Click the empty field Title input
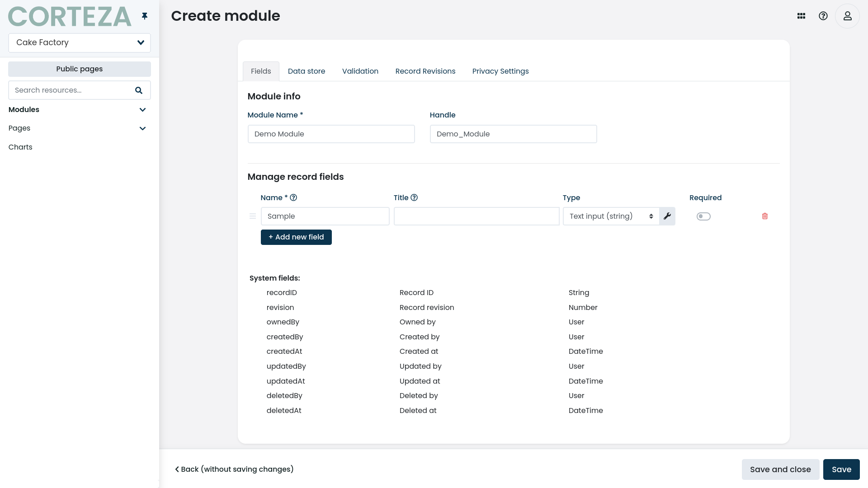This screenshot has width=868, height=488. pos(476,216)
